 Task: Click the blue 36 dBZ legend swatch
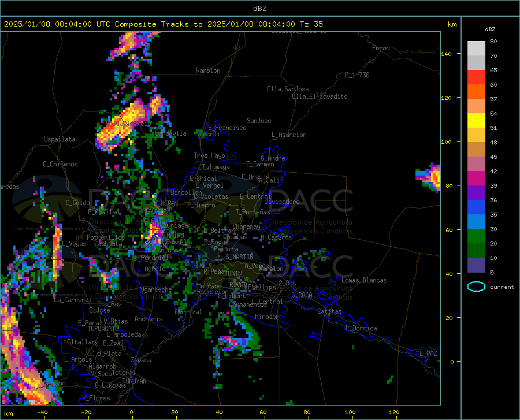coord(476,207)
